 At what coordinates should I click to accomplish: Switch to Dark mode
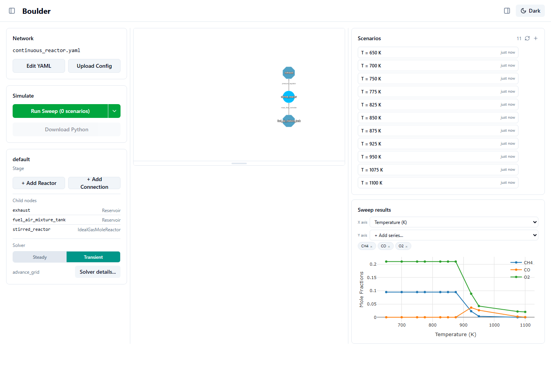pos(530,11)
